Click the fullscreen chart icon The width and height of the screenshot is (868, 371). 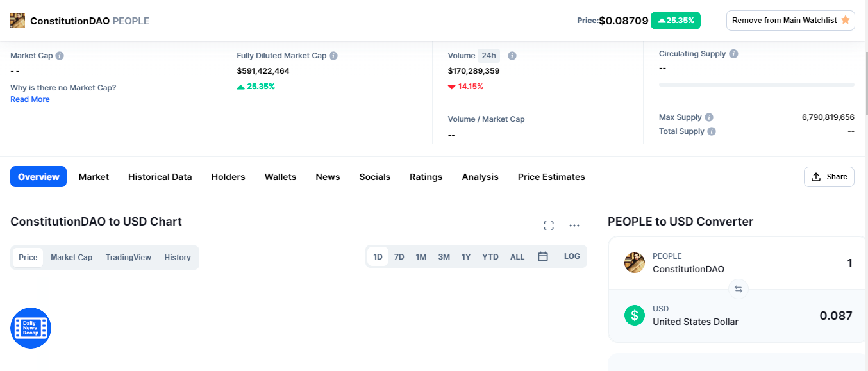click(x=548, y=226)
